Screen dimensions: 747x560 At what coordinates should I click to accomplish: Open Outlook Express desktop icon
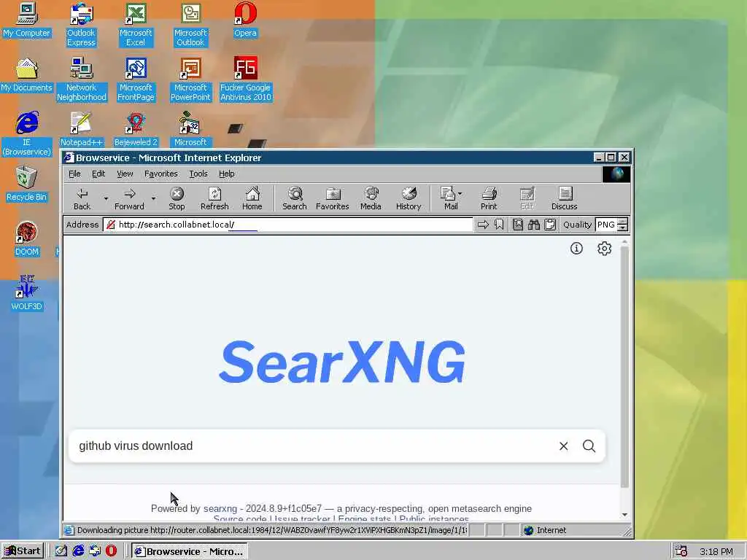tap(81, 25)
